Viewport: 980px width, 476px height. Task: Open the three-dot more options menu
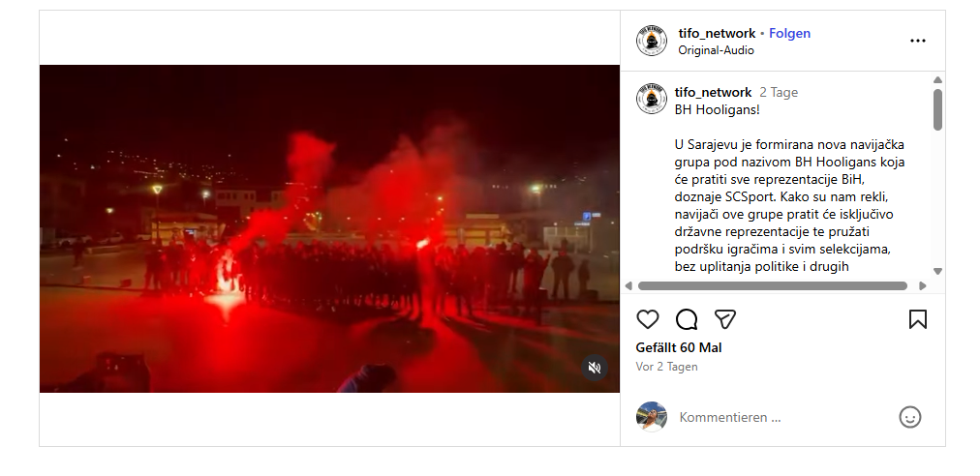917,41
